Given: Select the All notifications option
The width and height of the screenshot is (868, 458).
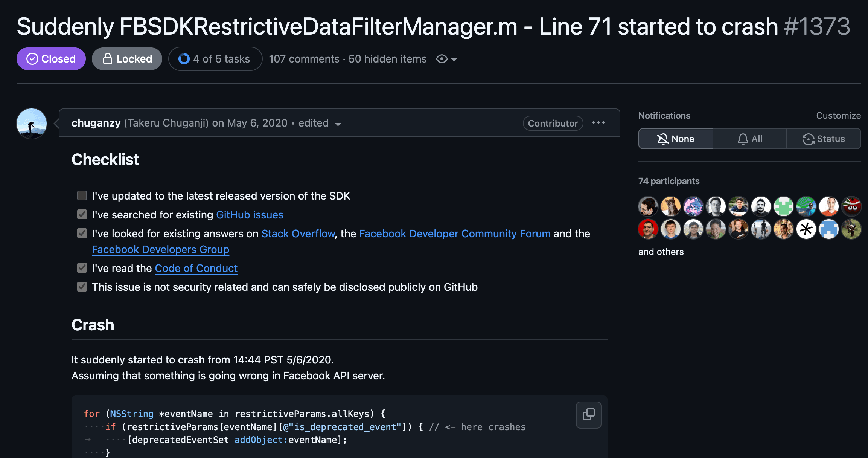Looking at the screenshot, I should coord(750,139).
